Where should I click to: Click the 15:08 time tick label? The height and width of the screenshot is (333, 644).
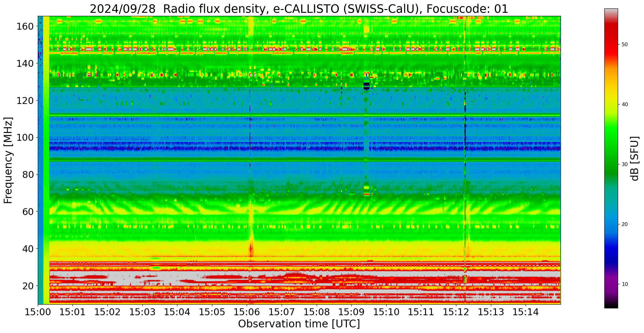[x=317, y=312]
